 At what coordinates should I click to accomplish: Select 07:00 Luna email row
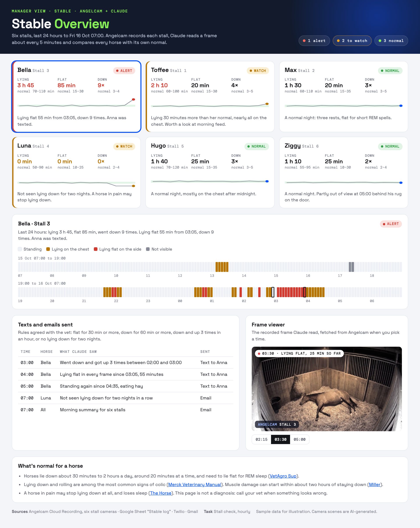coord(126,398)
